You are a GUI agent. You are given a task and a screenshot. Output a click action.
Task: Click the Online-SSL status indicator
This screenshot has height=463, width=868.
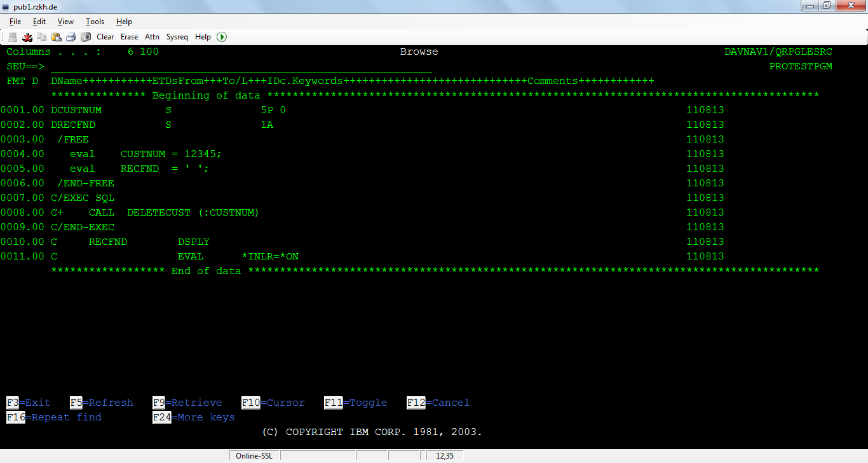point(253,455)
